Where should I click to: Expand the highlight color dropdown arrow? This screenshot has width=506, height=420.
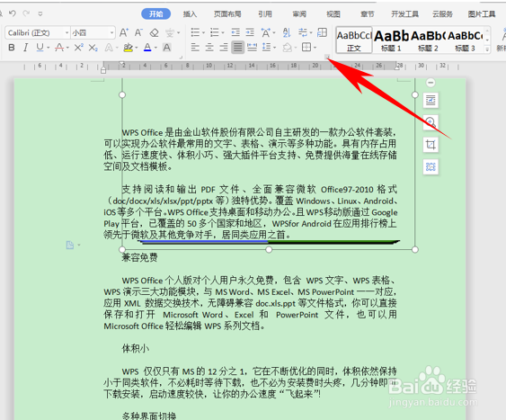pyautogui.click(x=137, y=48)
